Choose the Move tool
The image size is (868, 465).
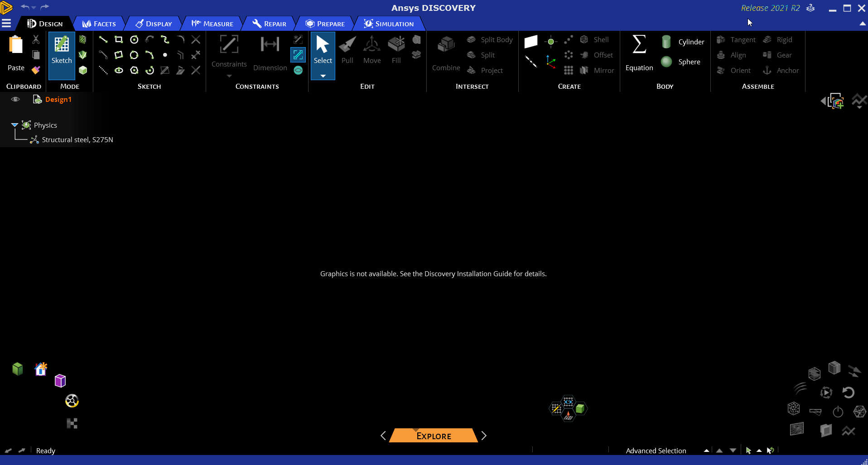point(372,50)
